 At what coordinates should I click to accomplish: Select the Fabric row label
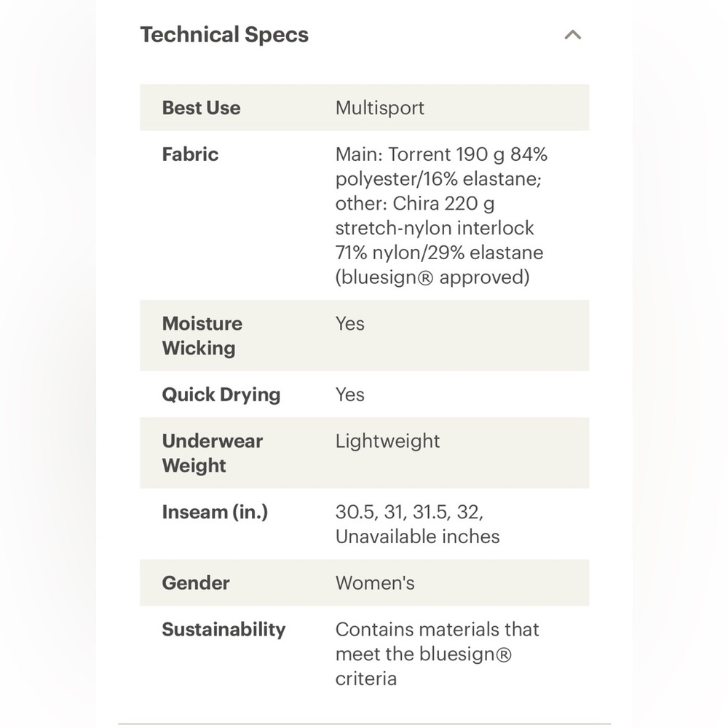190,154
